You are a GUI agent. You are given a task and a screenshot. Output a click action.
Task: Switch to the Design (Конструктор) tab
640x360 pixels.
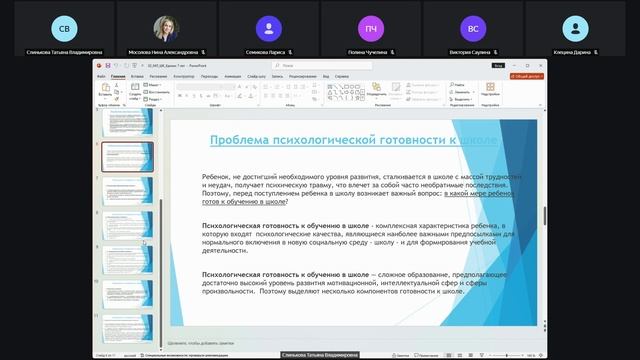(184, 76)
